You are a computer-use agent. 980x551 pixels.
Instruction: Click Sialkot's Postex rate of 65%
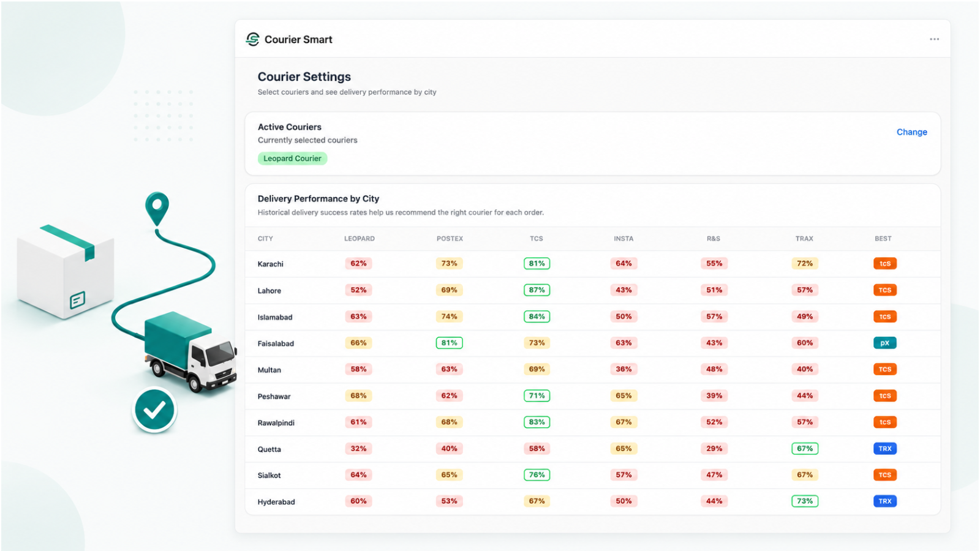coord(449,475)
